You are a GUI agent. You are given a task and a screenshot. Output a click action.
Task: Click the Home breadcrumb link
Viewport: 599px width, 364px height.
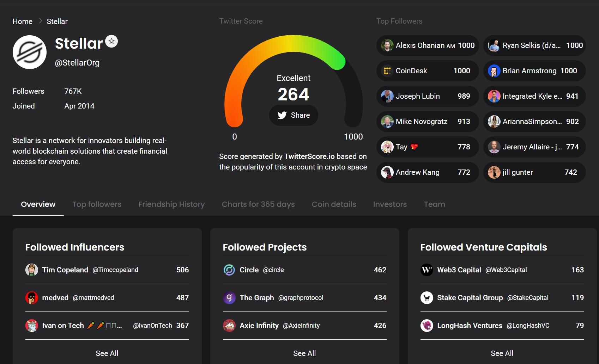[23, 21]
